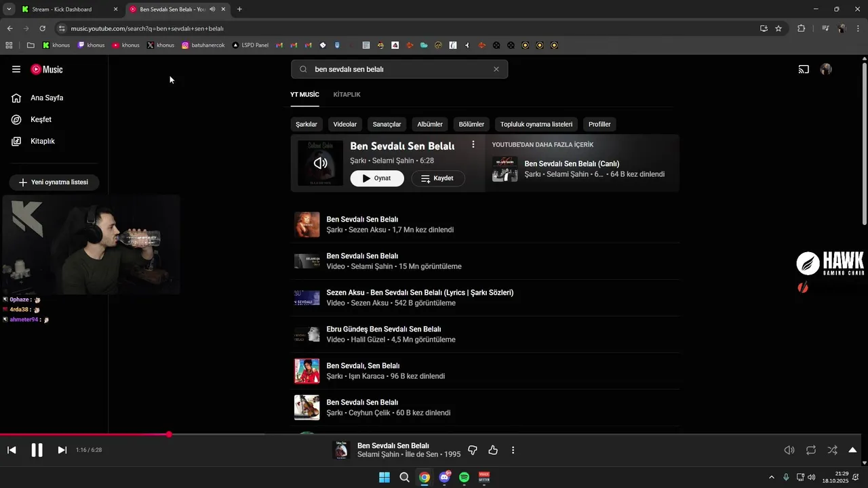The width and height of the screenshot is (868, 488).
Task: Open batuhanercok Instagram bookmark
Action: [x=203, y=45]
